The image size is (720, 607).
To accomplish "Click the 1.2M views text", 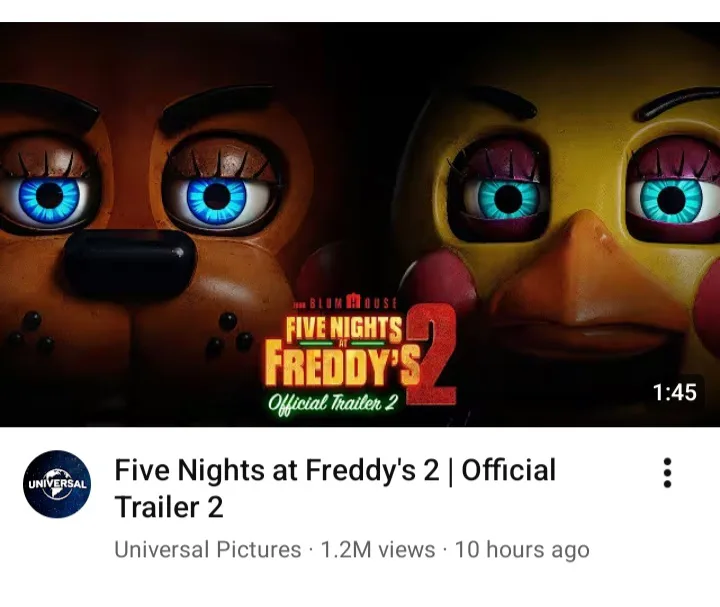I will click(378, 550).
